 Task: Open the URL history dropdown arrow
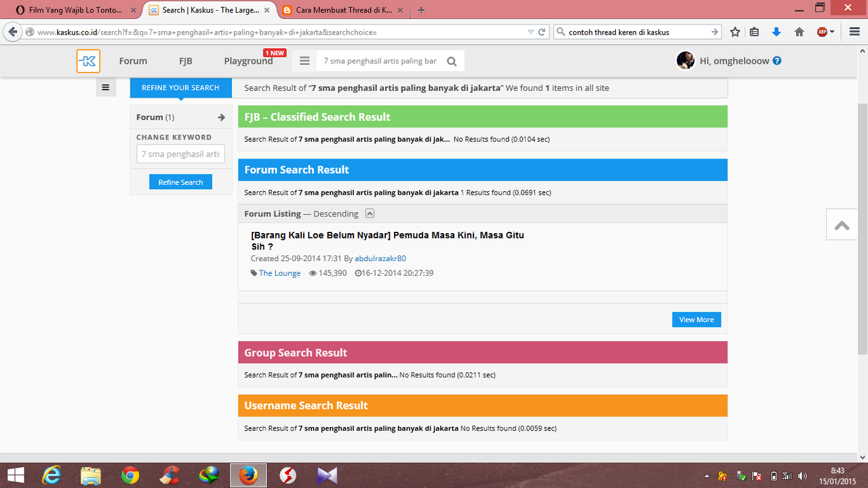click(530, 32)
